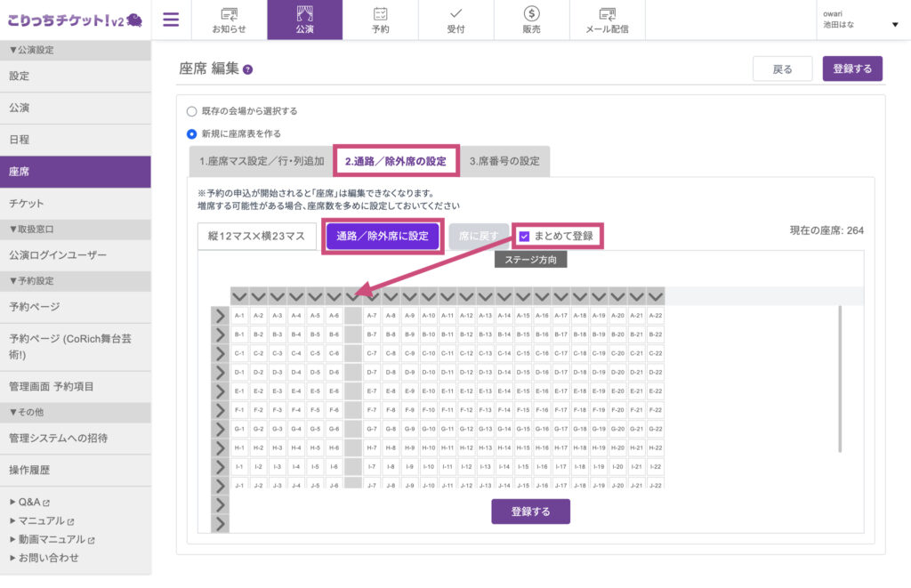911x588 pixels.
Task: Click the seat grid vertical scrollbar
Action: (x=840, y=379)
